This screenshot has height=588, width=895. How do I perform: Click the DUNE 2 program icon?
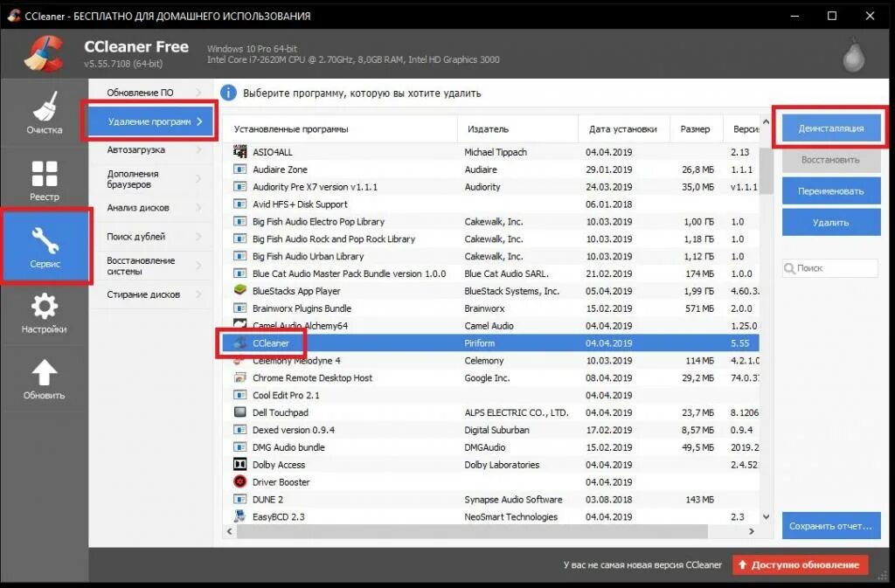(x=240, y=499)
